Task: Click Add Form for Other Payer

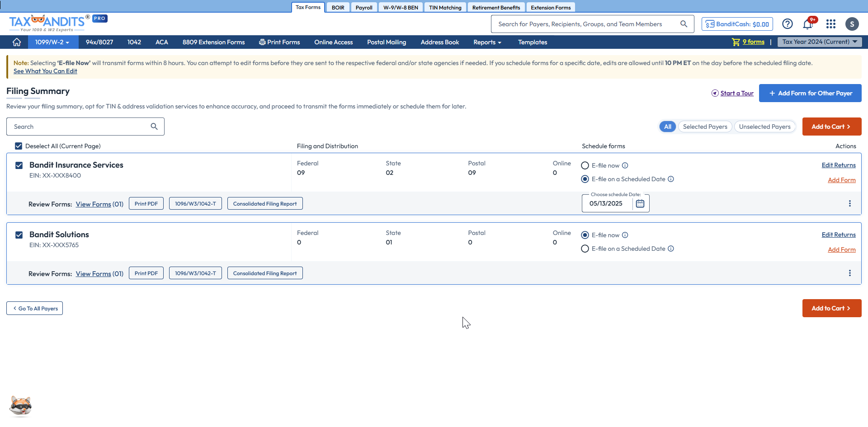Action: 810,93
